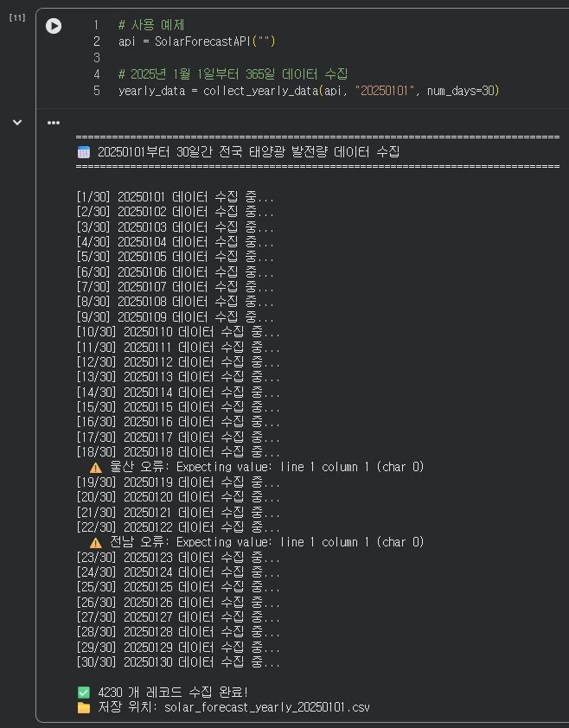Click output row [30/30] 20250130
Screen dimensions: 569x728
pyautogui.click(x=178, y=662)
